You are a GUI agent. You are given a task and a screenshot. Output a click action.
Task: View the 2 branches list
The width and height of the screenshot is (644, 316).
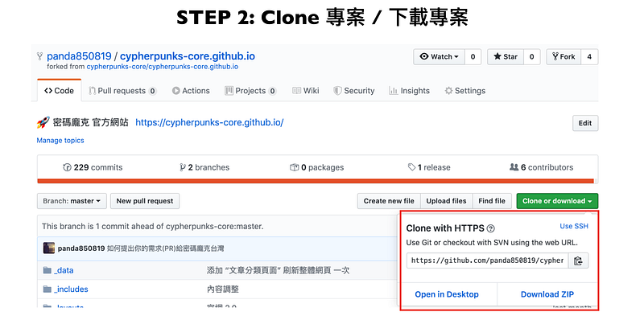click(x=204, y=167)
